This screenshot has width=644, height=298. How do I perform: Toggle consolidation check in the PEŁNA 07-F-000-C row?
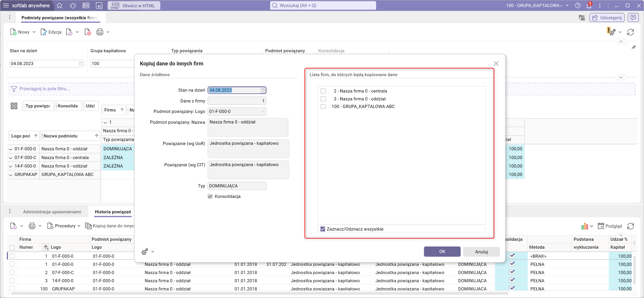coord(512,272)
